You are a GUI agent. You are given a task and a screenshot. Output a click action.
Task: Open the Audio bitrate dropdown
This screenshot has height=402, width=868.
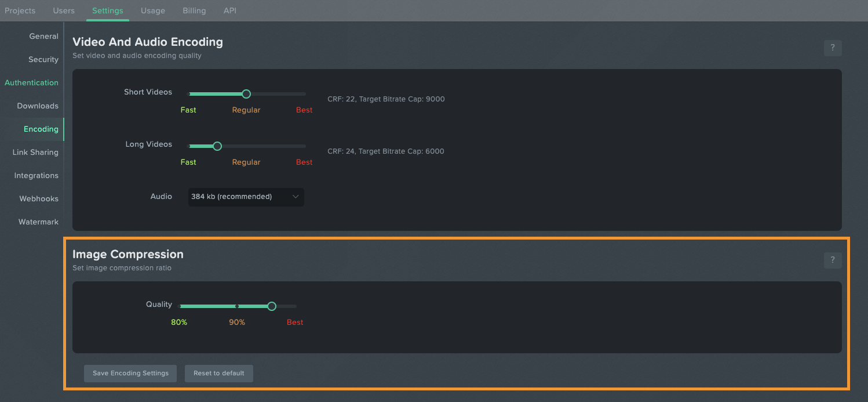pyautogui.click(x=246, y=197)
